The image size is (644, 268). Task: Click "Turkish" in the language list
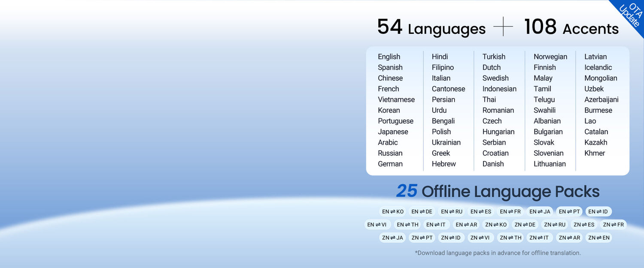(494, 57)
